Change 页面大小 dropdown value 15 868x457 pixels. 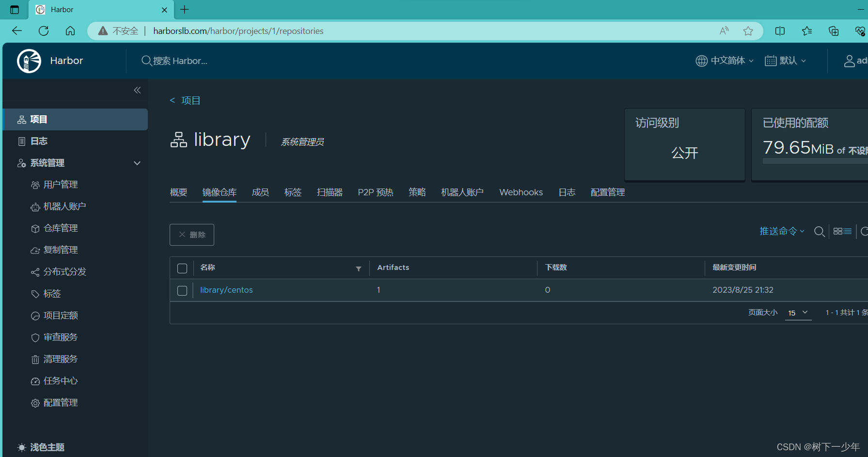point(798,313)
